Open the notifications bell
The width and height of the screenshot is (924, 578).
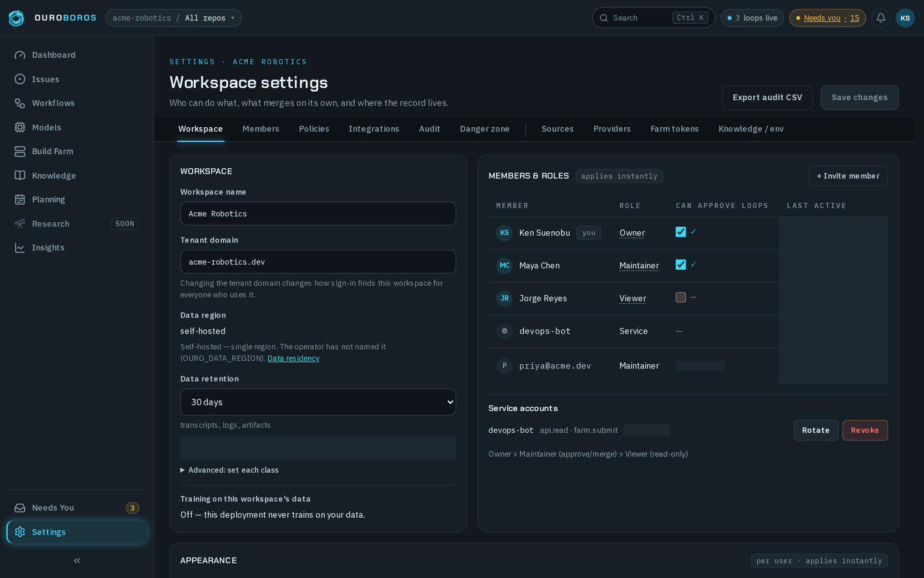[881, 18]
